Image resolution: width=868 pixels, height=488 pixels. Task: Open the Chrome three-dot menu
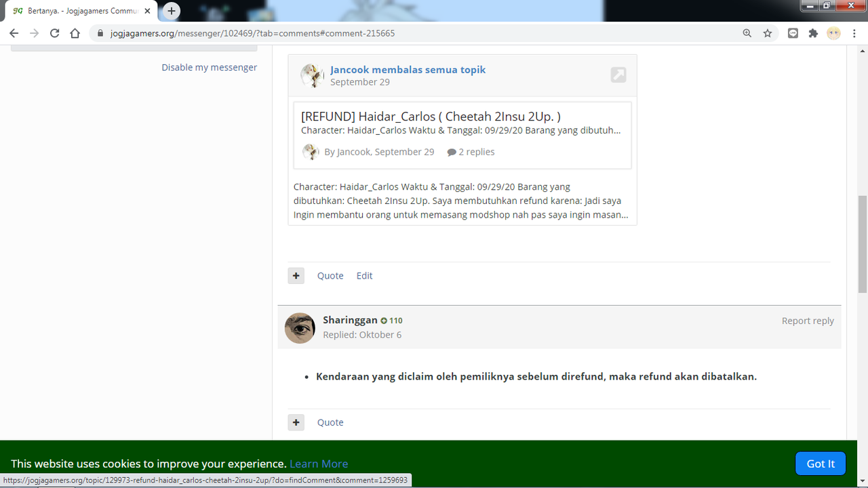point(854,33)
